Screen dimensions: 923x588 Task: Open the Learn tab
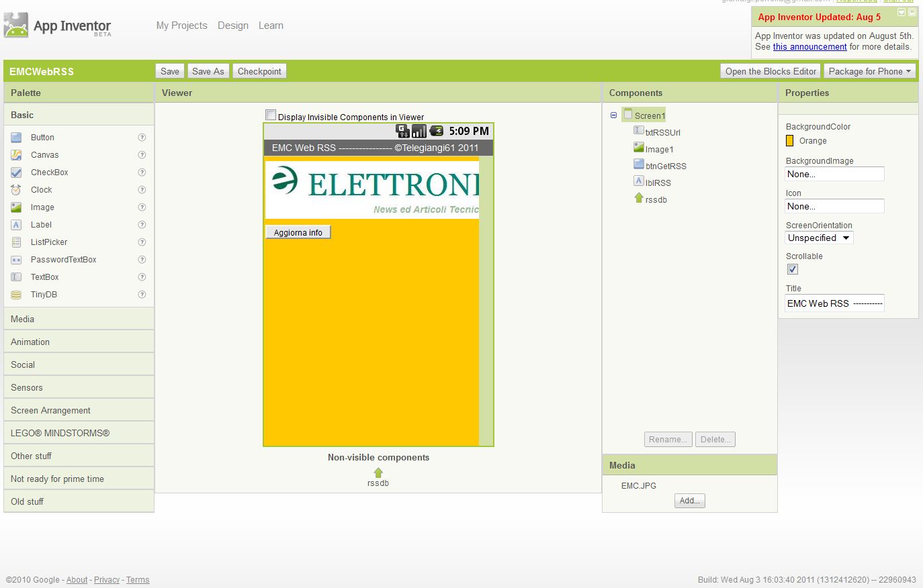coord(271,26)
